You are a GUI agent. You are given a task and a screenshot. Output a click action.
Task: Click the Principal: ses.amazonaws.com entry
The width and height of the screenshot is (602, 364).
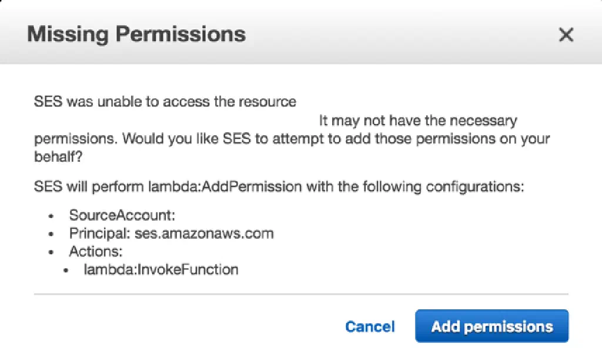(x=171, y=233)
